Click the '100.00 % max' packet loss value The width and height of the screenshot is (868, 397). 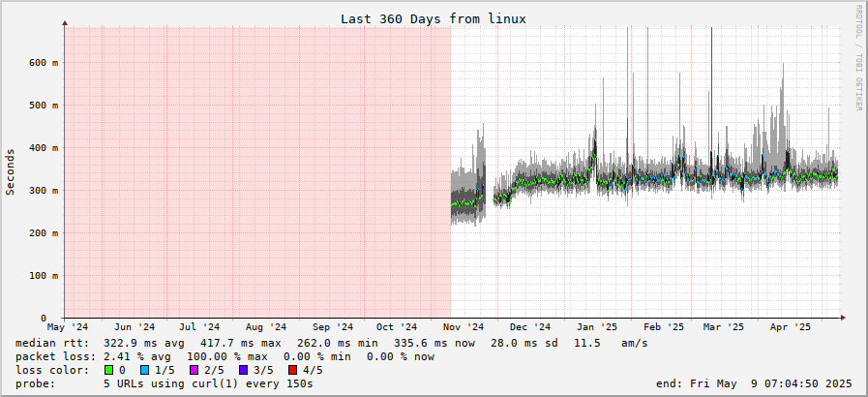coord(227,356)
